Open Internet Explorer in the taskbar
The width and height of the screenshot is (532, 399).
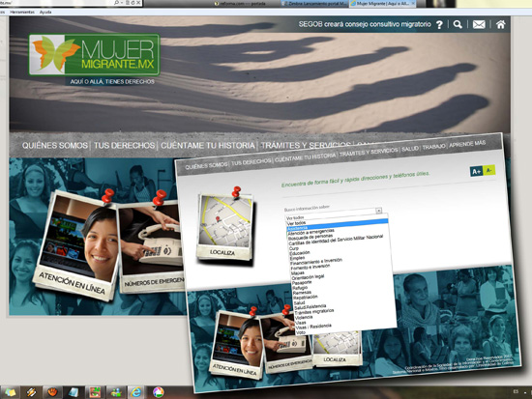click(136, 392)
